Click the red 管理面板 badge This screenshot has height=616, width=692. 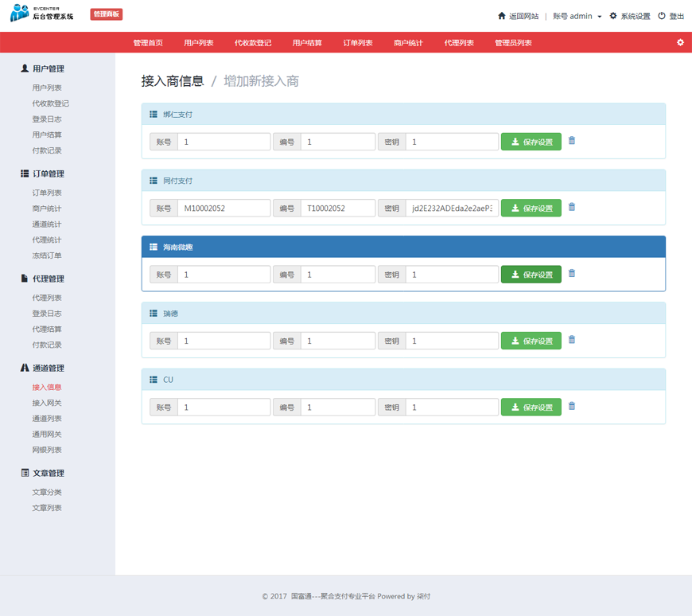click(107, 14)
